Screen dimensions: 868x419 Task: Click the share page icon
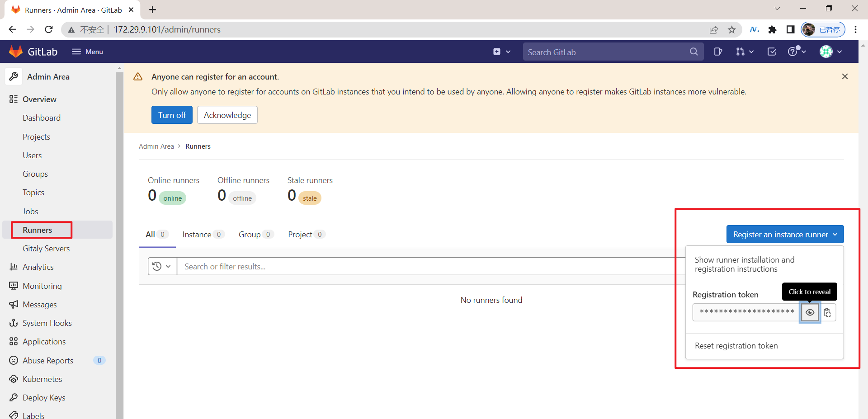coord(714,29)
